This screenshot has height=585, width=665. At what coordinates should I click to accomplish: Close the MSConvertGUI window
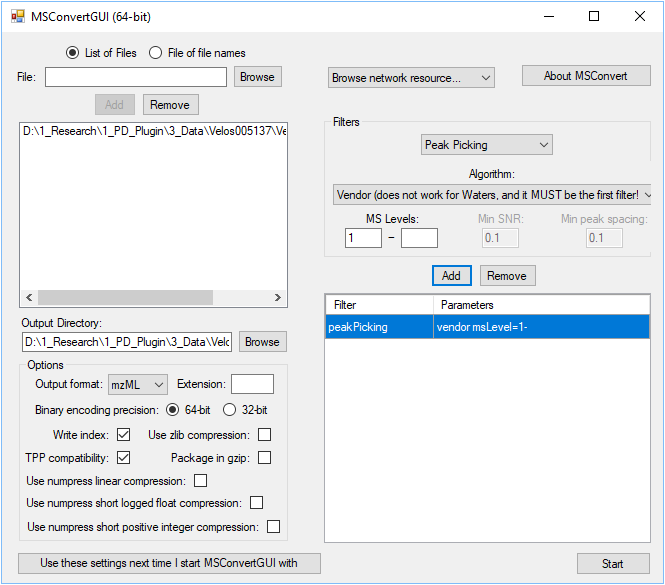pyautogui.click(x=640, y=17)
